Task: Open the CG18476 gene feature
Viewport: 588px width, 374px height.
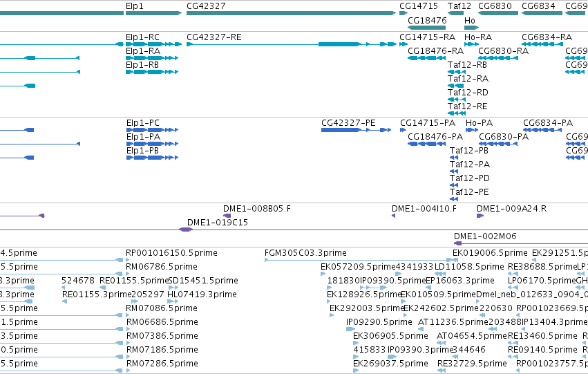Action: point(427,28)
